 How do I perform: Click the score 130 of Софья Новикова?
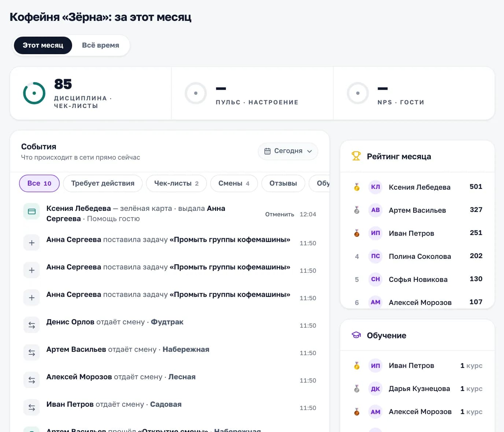[476, 279]
